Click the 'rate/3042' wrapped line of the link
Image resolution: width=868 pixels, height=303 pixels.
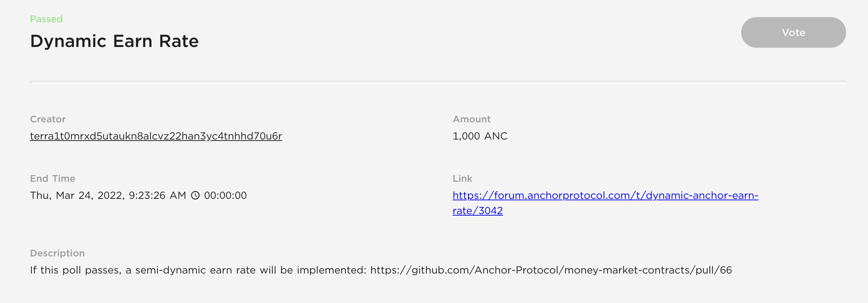point(478,211)
